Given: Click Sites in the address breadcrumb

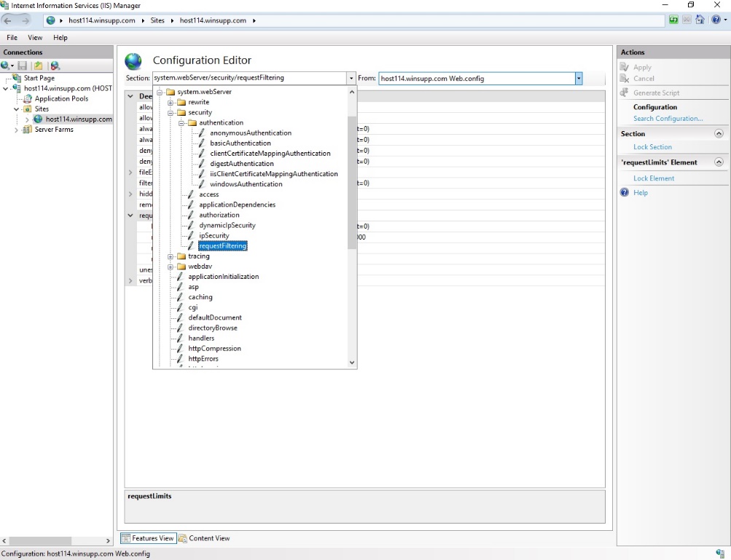Looking at the screenshot, I should coord(157,20).
